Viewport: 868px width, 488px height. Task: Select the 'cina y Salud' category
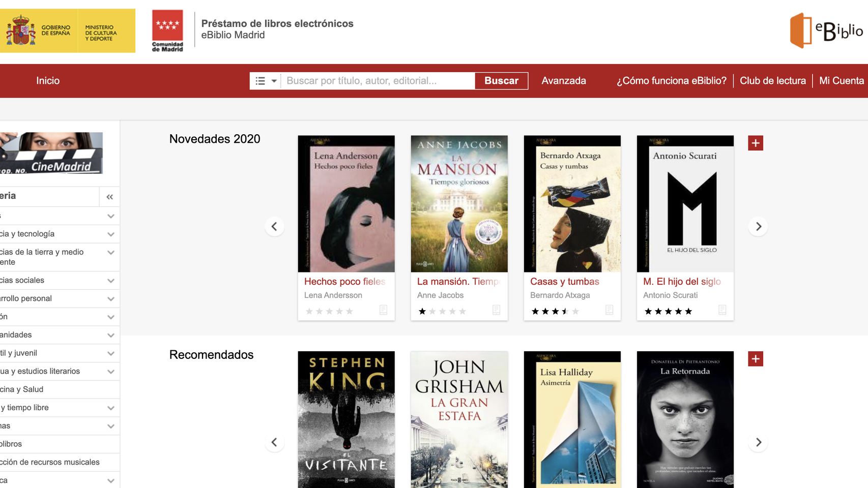tap(60, 389)
